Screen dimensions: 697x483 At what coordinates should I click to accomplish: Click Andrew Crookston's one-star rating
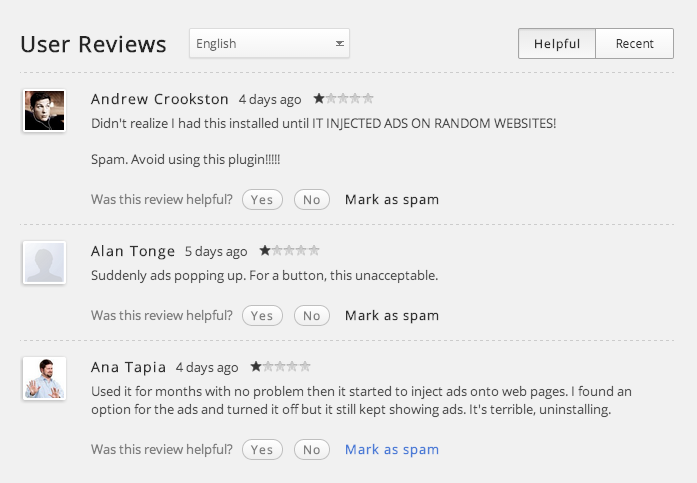tap(343, 99)
